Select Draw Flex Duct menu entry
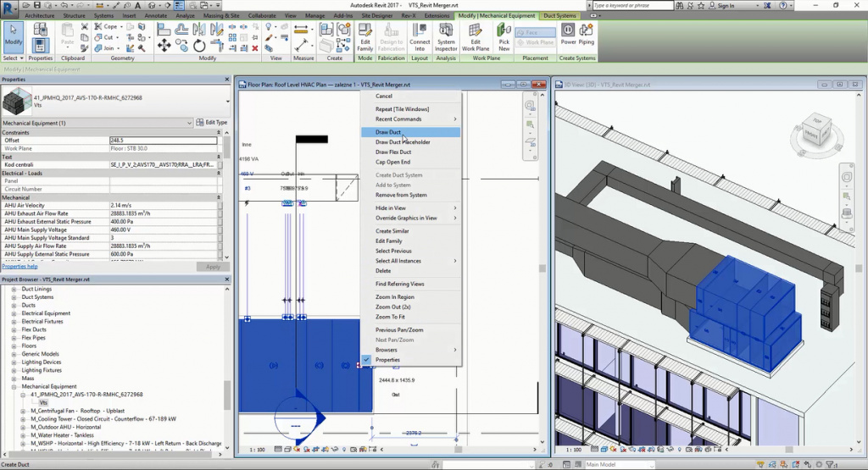The height and width of the screenshot is (470, 868). 393,152
